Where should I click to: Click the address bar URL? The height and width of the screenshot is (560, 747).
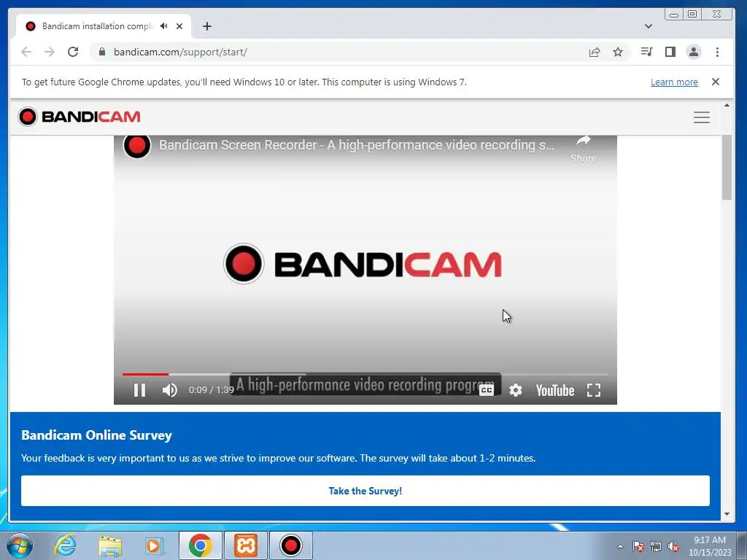click(180, 52)
